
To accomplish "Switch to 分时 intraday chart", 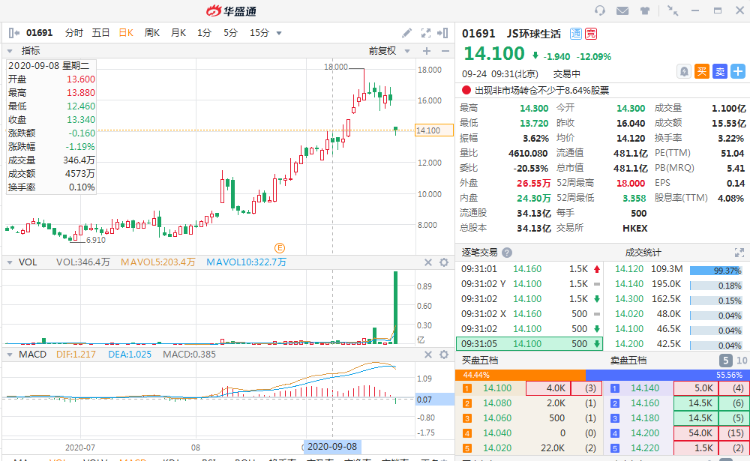I will pyautogui.click(x=74, y=33).
